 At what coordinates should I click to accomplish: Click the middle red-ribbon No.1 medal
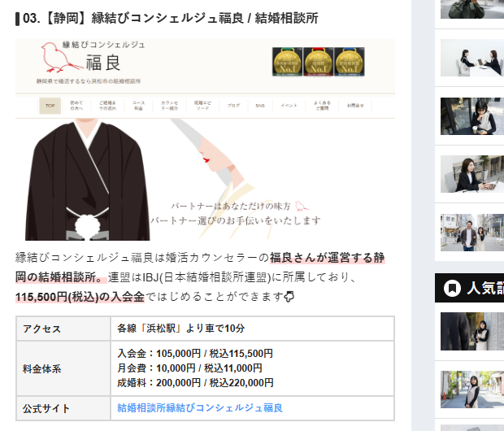pos(319,61)
